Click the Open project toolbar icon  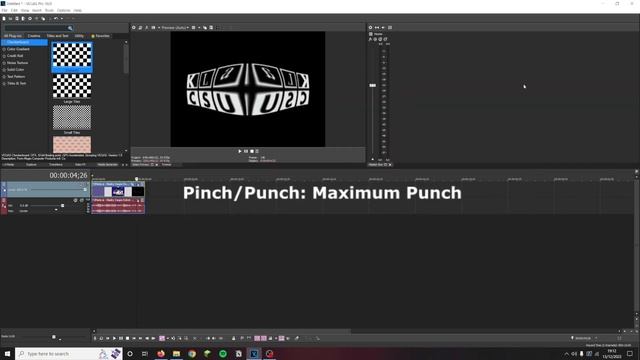10,18
